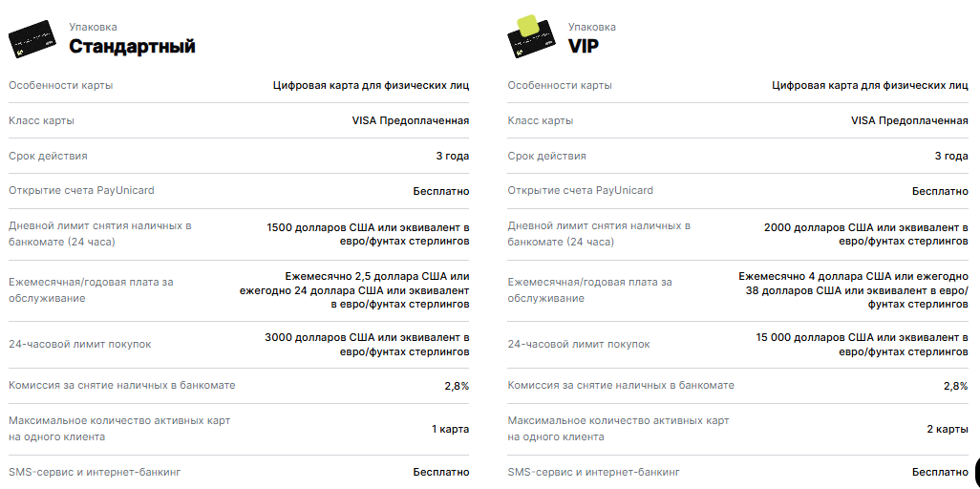The height and width of the screenshot is (489, 980).
Task: Select the 'Стандартный' package heading
Action: pyautogui.click(x=132, y=46)
